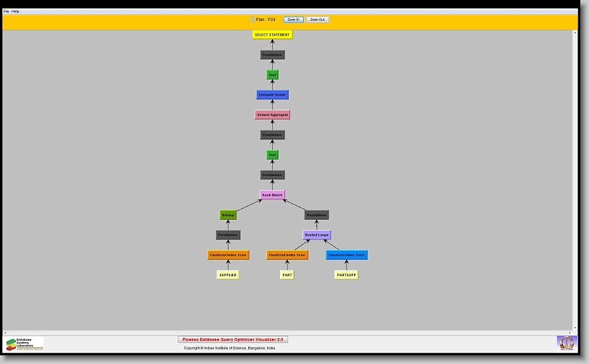Select the PARTSUPP table node
This screenshot has width=589, height=364.
[346, 275]
